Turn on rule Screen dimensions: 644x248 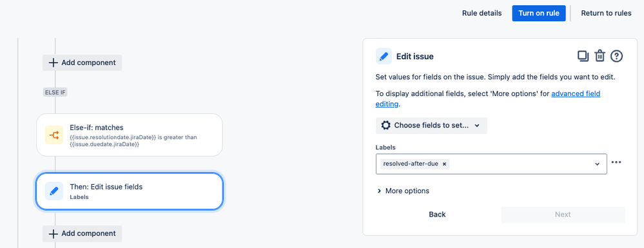tap(539, 13)
